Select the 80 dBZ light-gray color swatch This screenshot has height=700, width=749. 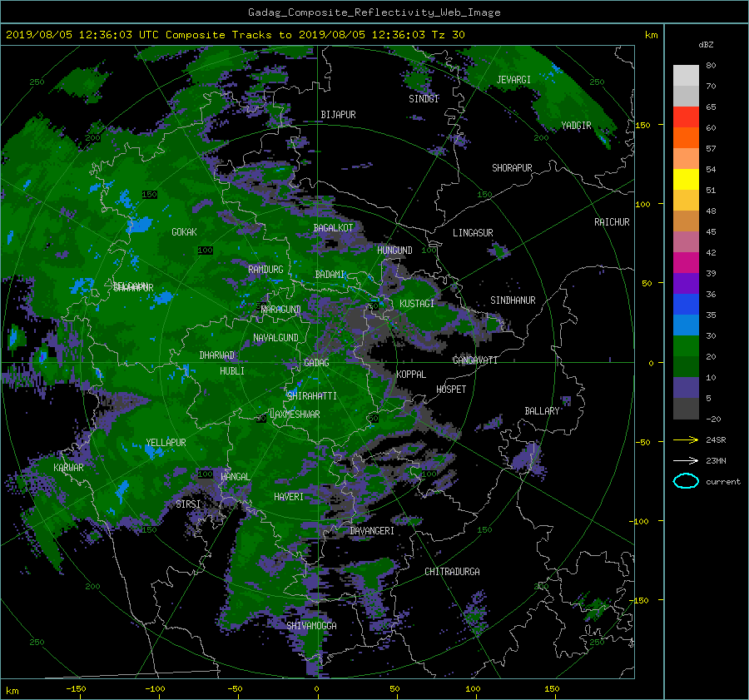[x=686, y=75]
